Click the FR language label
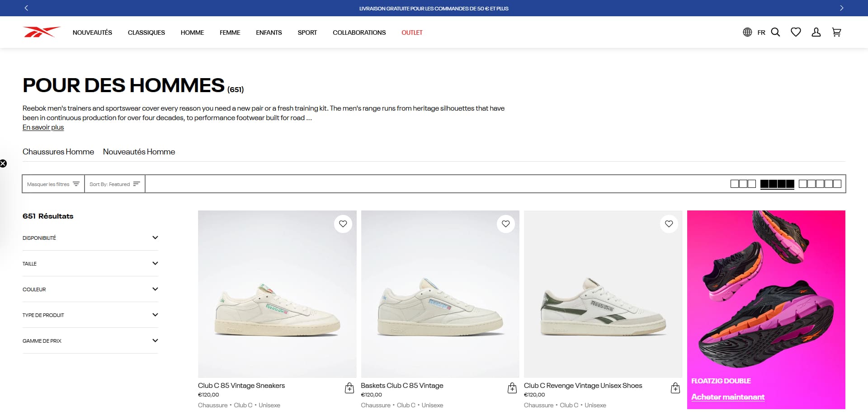The image size is (868, 415). (x=761, y=33)
